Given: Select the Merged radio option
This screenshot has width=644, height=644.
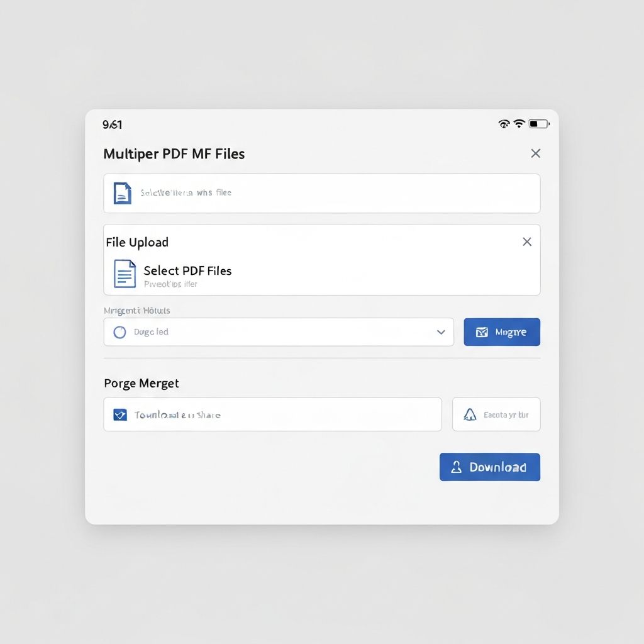Looking at the screenshot, I should pos(119,332).
